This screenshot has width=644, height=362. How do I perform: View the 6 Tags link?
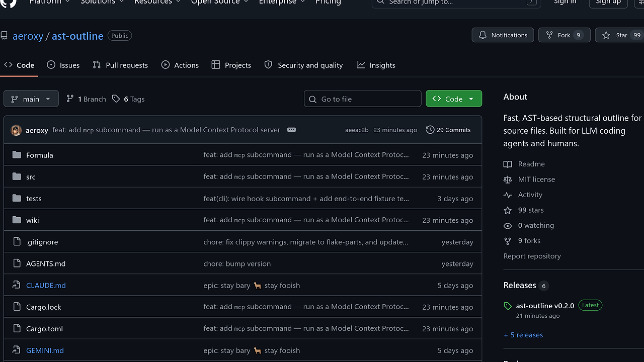pos(128,99)
